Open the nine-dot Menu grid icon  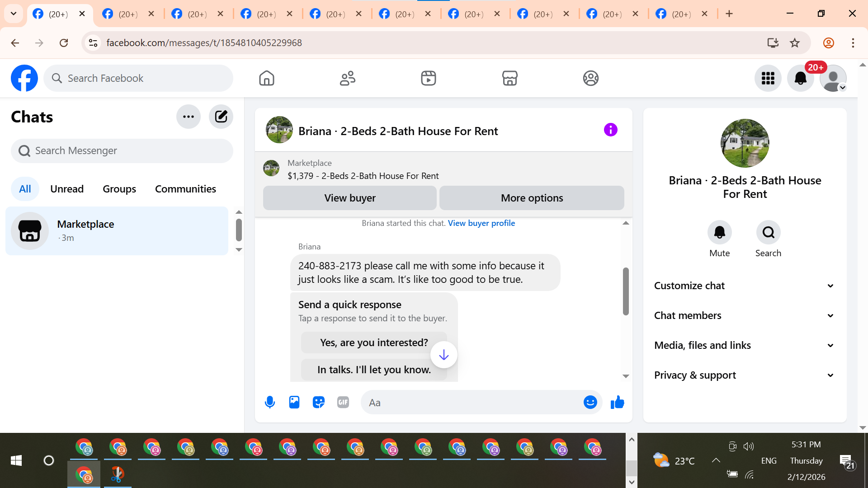pos(768,78)
